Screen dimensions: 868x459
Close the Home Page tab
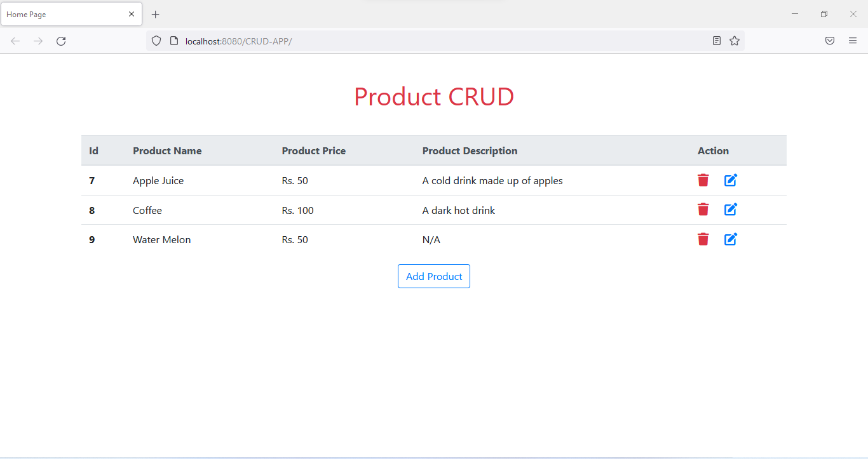132,14
